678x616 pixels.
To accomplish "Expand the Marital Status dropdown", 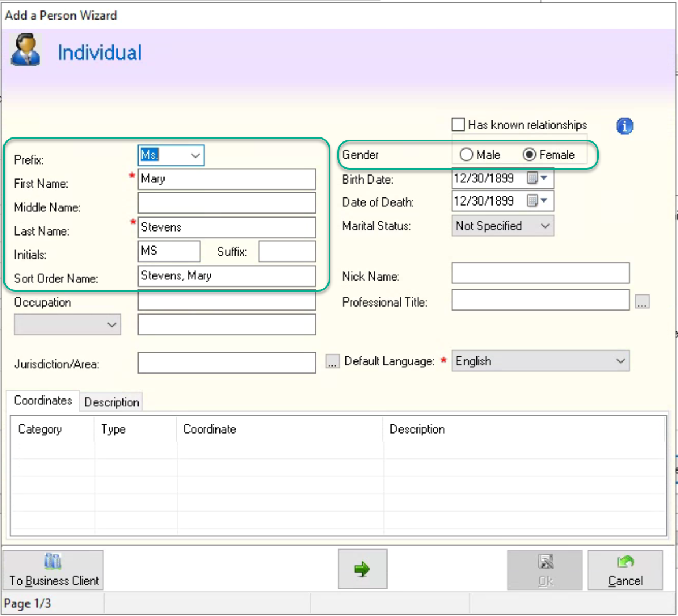I will (x=545, y=226).
